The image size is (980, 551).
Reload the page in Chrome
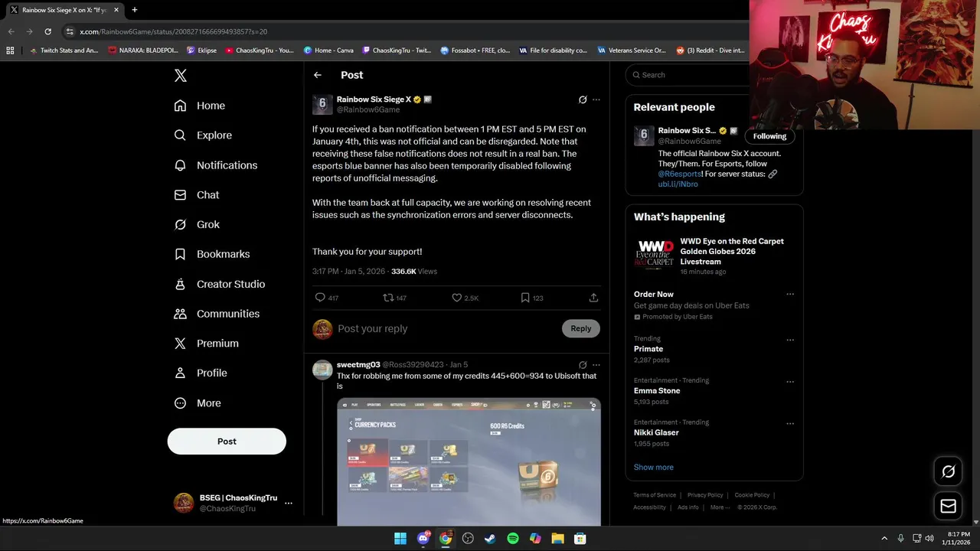[x=47, y=31]
